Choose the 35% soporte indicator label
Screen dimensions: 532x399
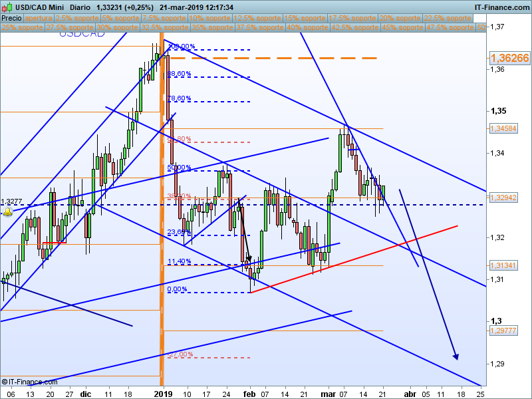[212, 27]
